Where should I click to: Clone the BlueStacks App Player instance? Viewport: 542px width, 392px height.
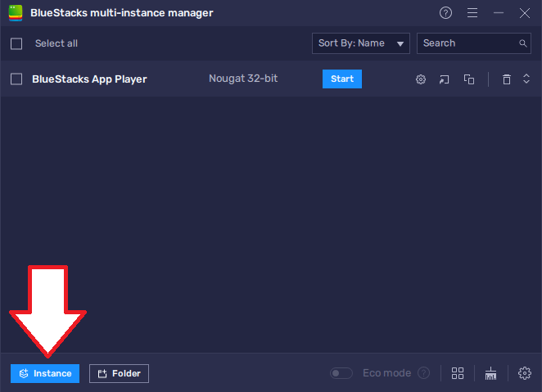coord(468,79)
